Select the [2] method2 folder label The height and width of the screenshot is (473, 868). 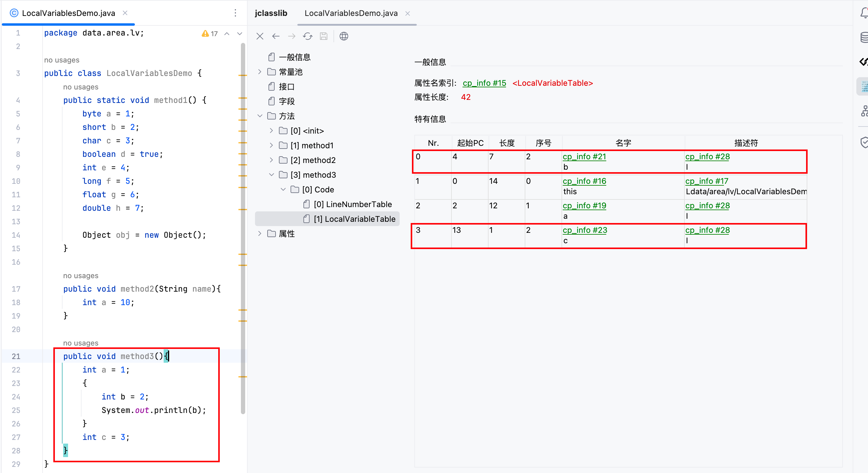313,160
